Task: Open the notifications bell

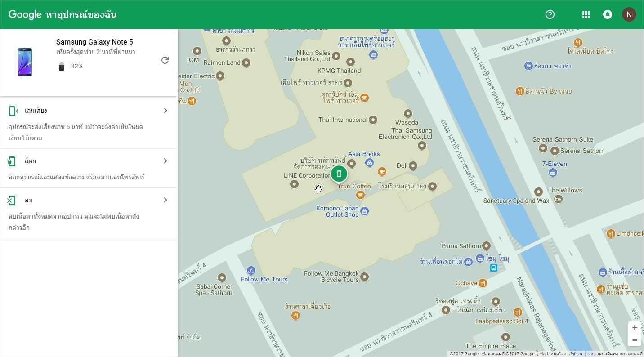Action: (608, 14)
